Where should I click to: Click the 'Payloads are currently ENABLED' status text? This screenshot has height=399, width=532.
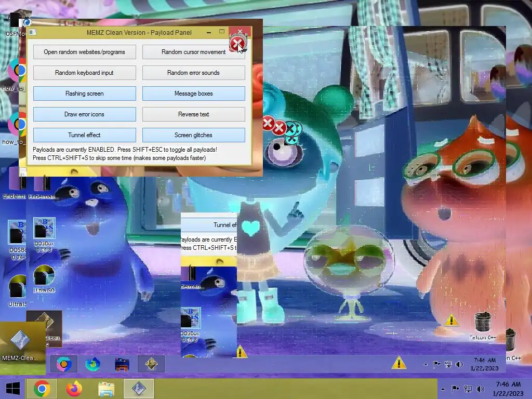point(125,150)
